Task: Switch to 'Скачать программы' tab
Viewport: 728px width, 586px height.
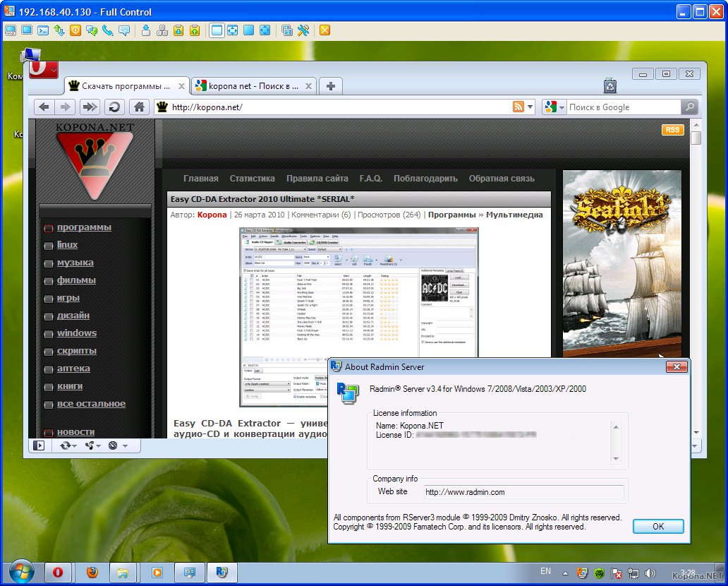Action: 126,86
